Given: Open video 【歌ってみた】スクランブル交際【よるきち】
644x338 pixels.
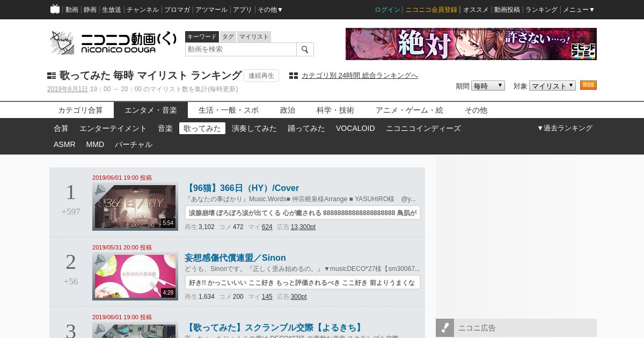Looking at the screenshot, I should tap(275, 327).
